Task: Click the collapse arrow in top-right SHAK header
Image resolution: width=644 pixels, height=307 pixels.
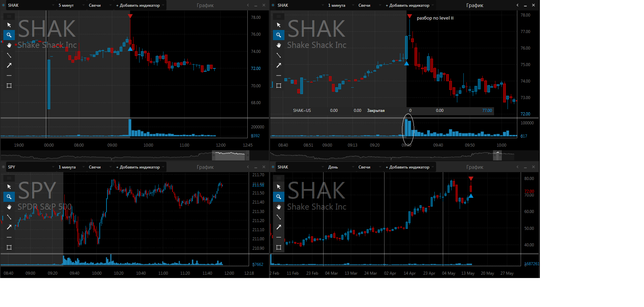Action: (518, 5)
